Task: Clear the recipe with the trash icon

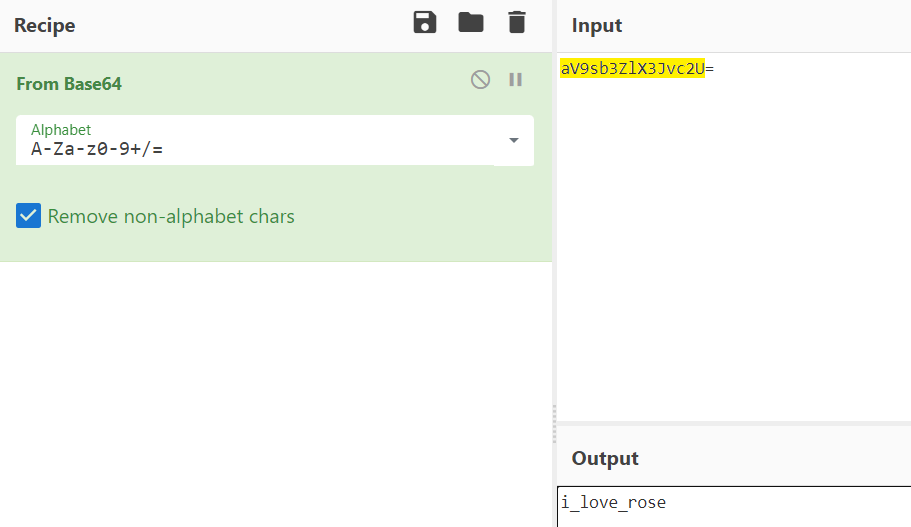Action: [516, 23]
